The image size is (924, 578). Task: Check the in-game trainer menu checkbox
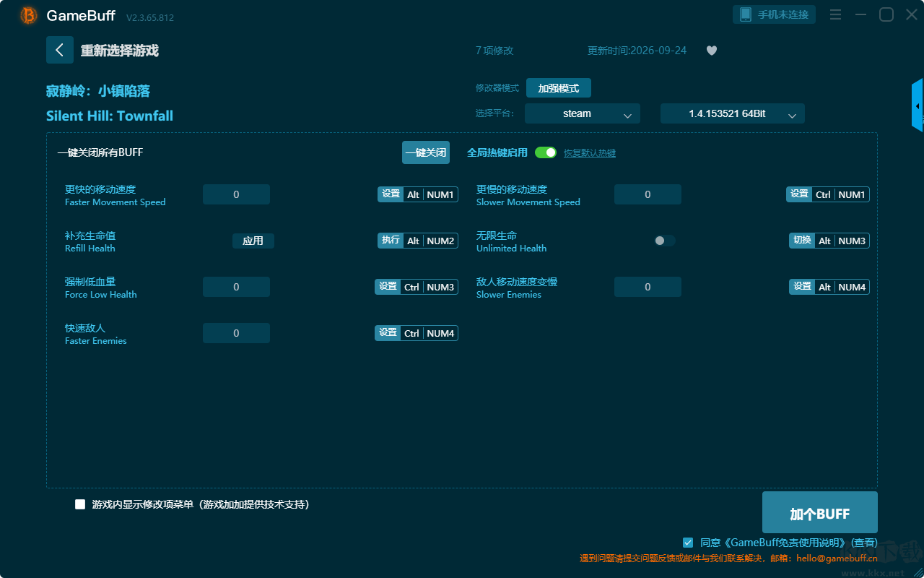tap(80, 504)
